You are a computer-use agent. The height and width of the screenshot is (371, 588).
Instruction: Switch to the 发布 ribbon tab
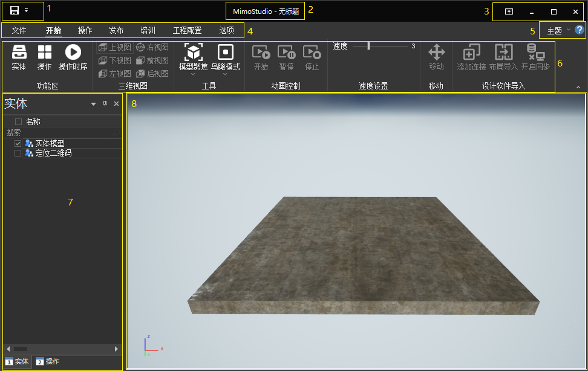[116, 30]
